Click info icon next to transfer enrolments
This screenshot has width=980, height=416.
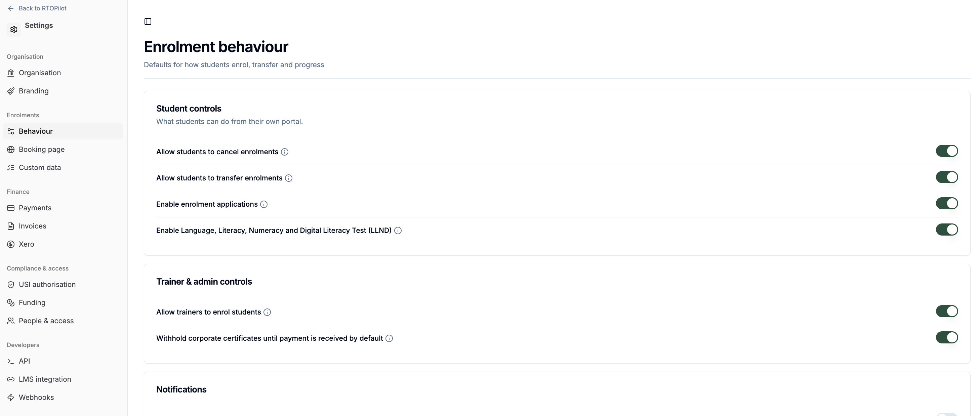289,178
